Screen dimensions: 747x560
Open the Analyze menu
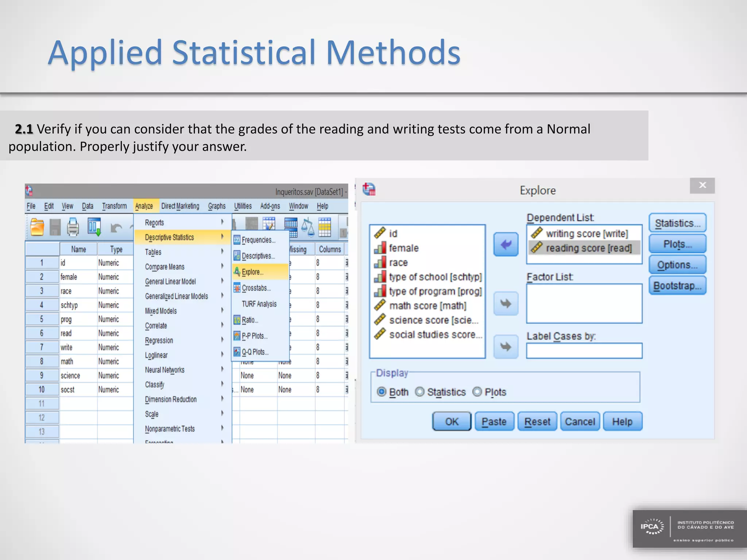click(x=144, y=206)
